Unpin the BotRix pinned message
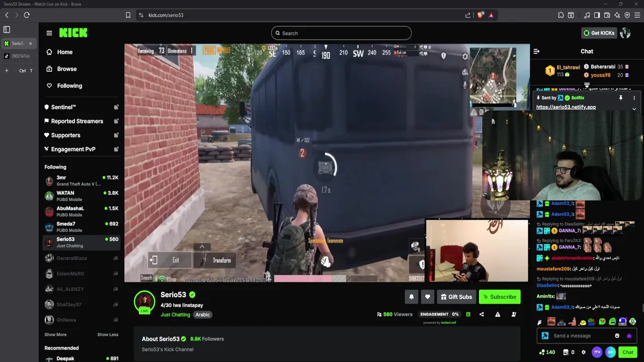 621,98
